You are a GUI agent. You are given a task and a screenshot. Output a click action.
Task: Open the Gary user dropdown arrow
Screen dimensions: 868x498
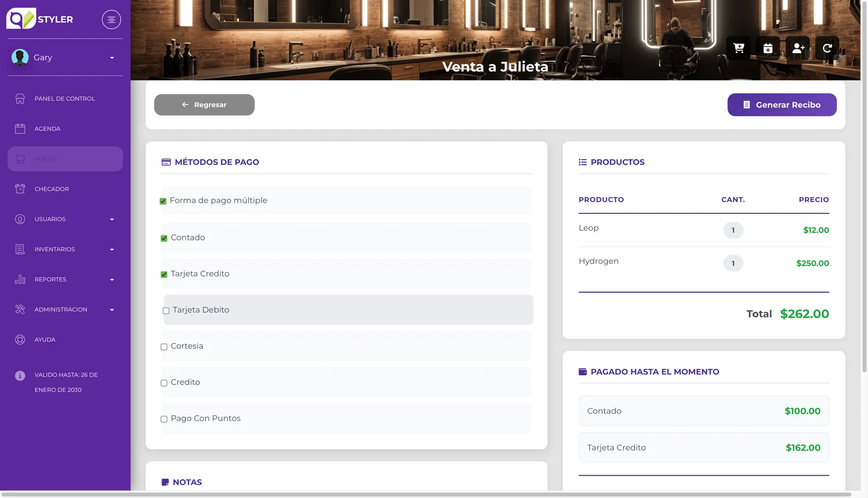point(112,58)
